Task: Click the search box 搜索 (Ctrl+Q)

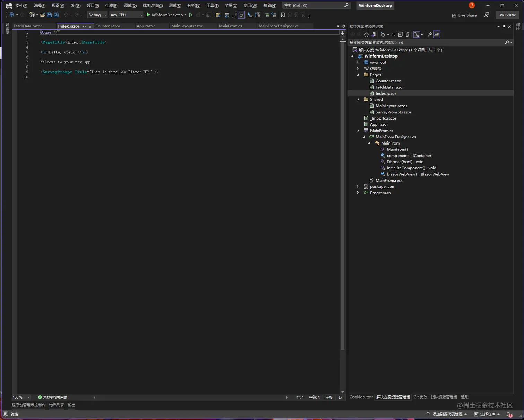Action: [316, 5]
